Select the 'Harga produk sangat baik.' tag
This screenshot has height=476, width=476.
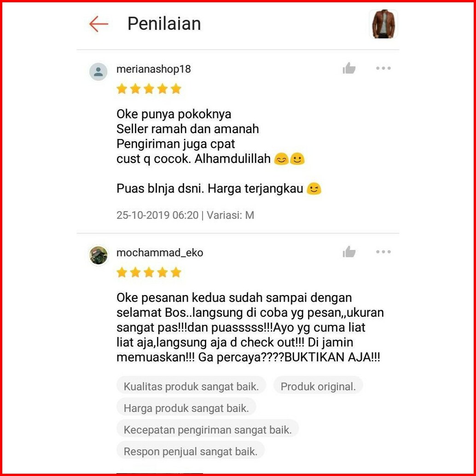(186, 408)
